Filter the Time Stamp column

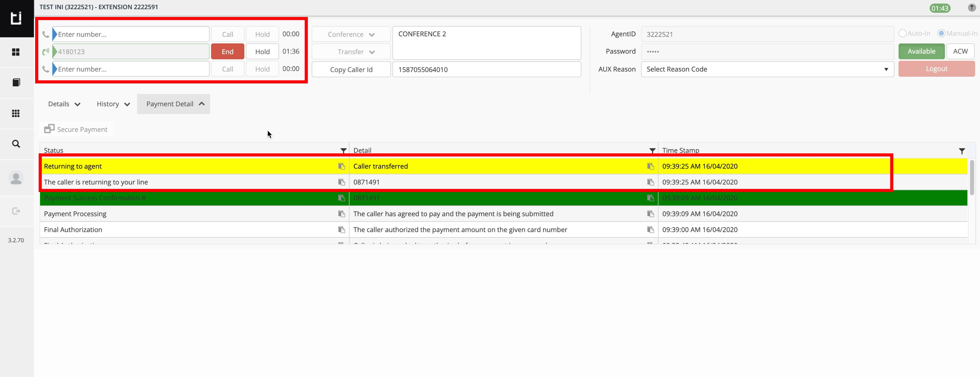tap(962, 151)
